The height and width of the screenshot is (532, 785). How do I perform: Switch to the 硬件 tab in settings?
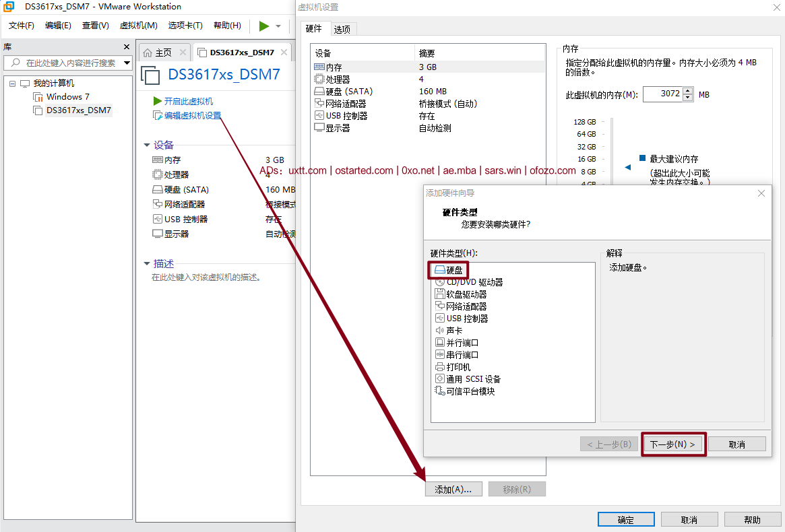coord(314,28)
